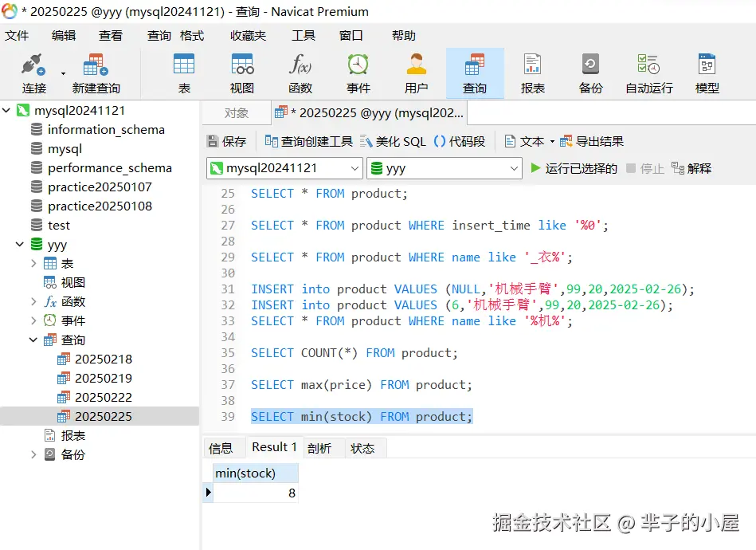This screenshot has height=550, width=756.
Task: Open the 模型 (Model) toolbar icon
Action: tap(707, 73)
